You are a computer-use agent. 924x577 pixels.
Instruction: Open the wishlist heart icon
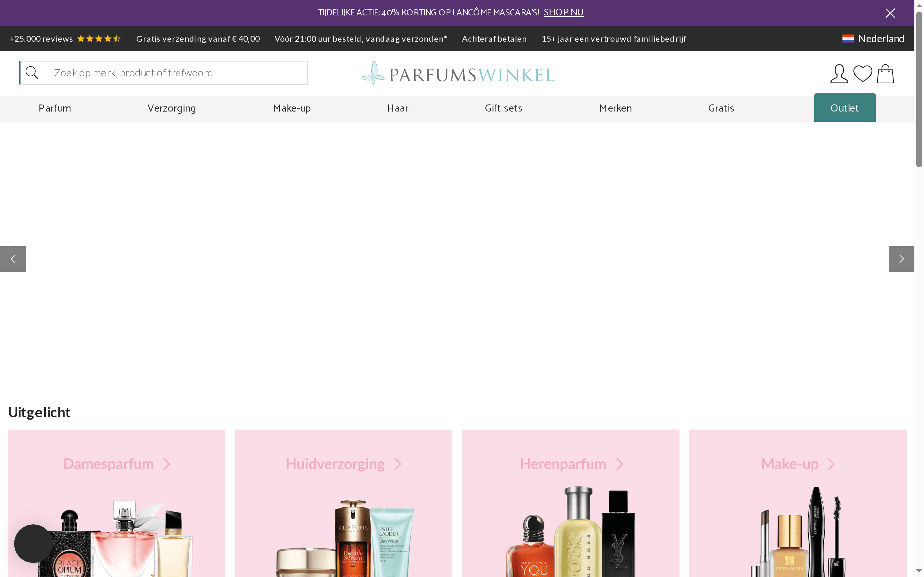coord(862,73)
